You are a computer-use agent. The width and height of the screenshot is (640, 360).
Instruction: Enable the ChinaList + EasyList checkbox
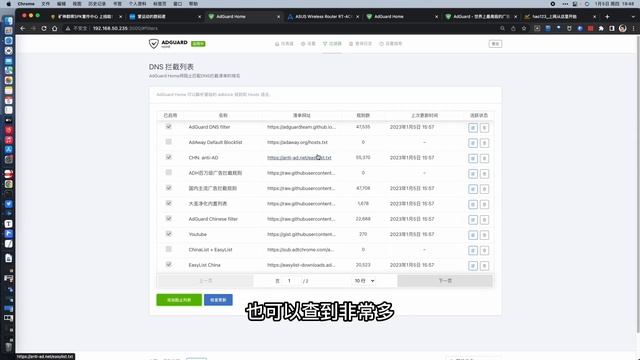click(x=169, y=249)
